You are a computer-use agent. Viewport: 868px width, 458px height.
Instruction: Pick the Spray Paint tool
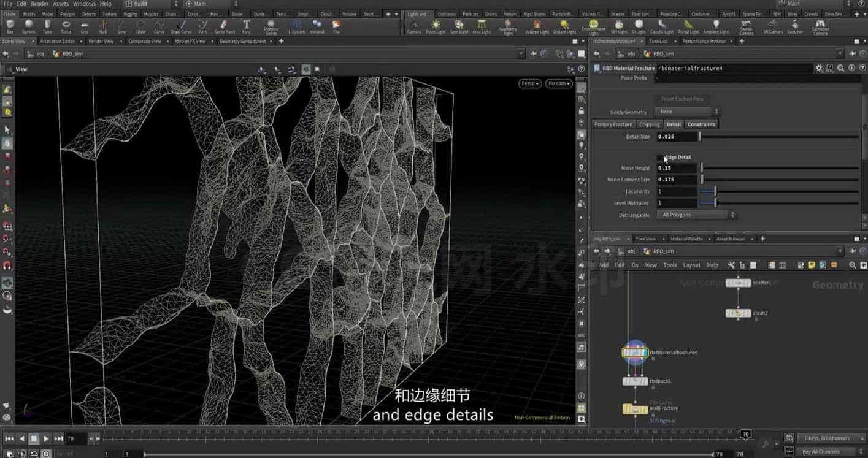pos(225,26)
